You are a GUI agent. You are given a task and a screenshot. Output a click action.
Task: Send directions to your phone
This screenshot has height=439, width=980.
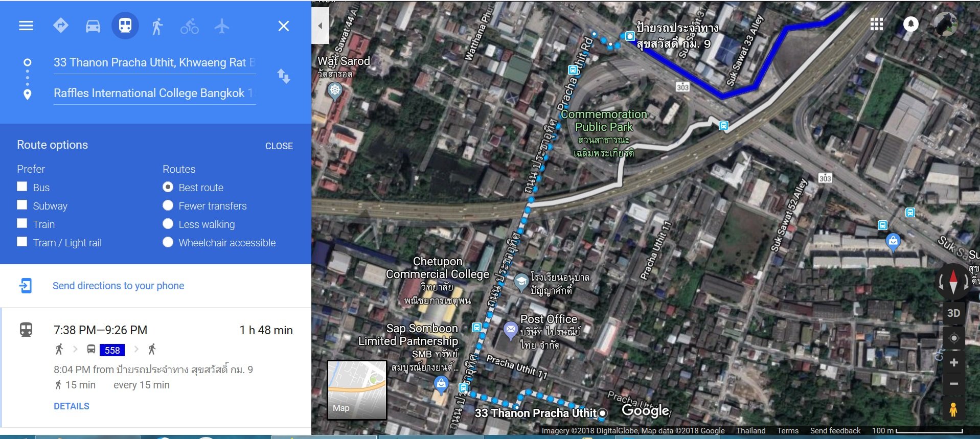tap(118, 286)
